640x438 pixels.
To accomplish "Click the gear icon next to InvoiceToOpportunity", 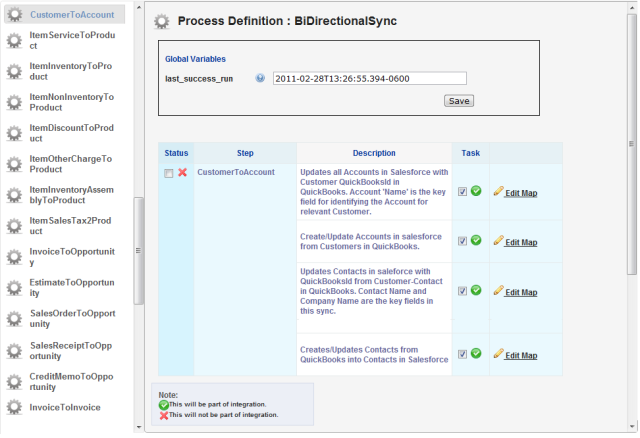I will coord(14,257).
